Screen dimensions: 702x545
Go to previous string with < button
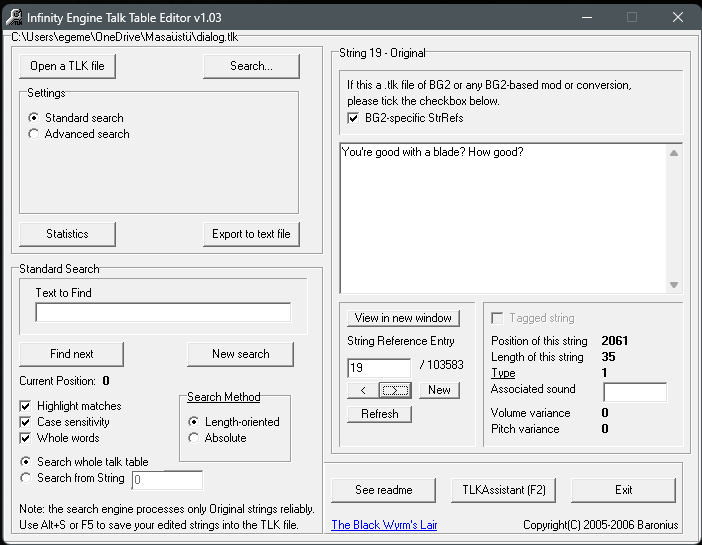pos(363,390)
